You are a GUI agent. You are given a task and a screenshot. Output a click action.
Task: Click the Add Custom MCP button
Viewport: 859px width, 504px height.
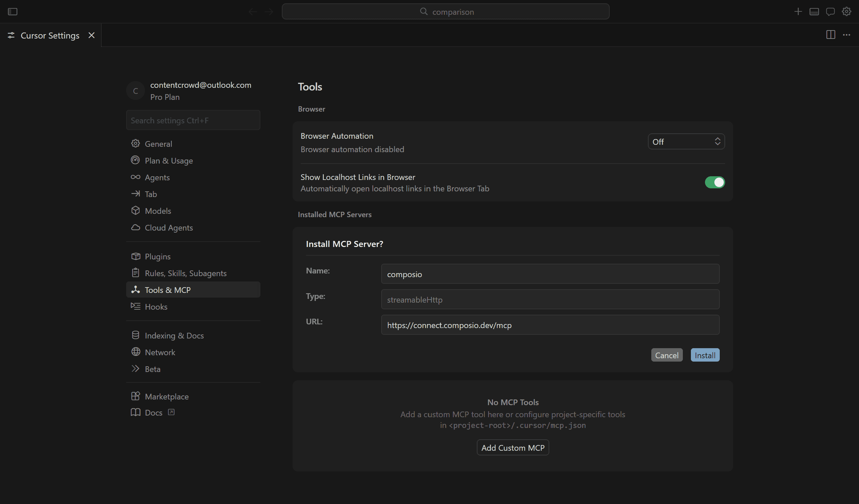512,448
